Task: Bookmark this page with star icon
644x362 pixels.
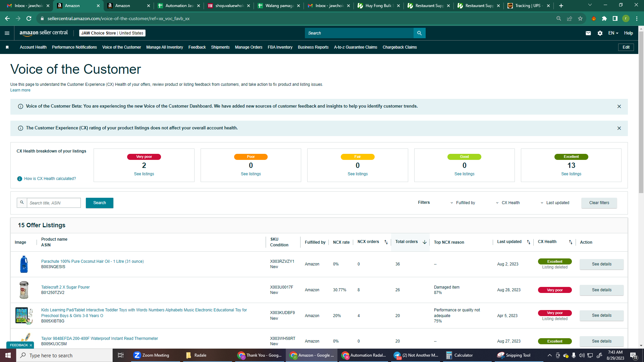Action: click(580, 18)
